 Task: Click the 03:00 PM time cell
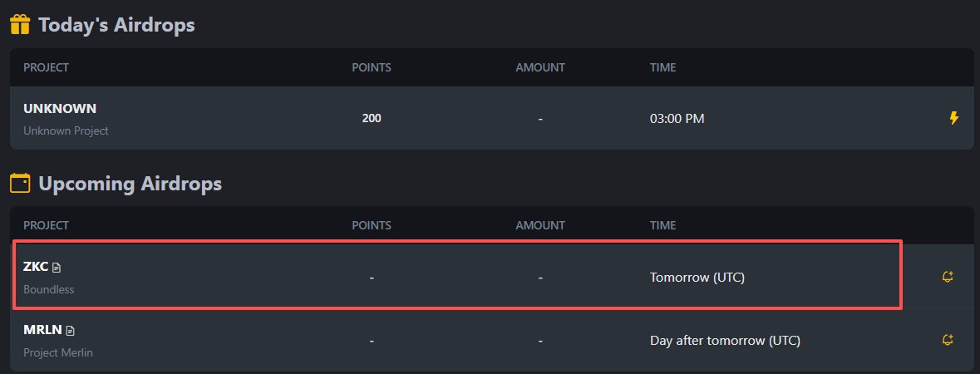[677, 118]
